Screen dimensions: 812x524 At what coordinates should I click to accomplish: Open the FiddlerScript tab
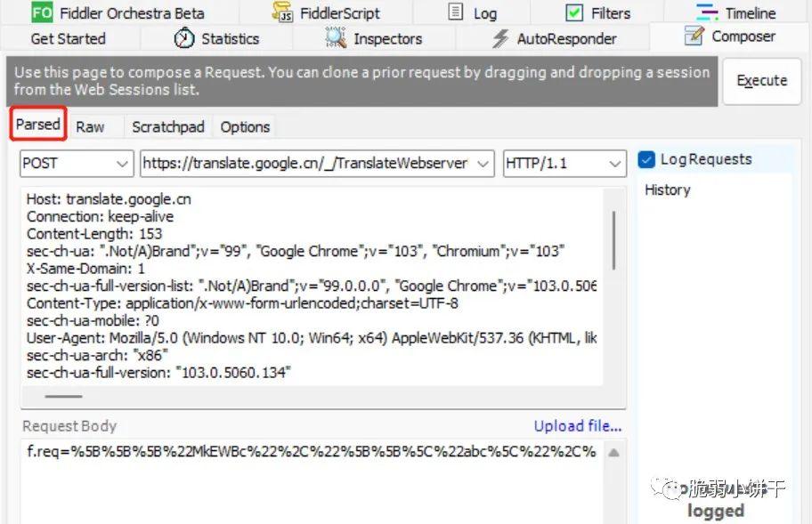(x=326, y=12)
